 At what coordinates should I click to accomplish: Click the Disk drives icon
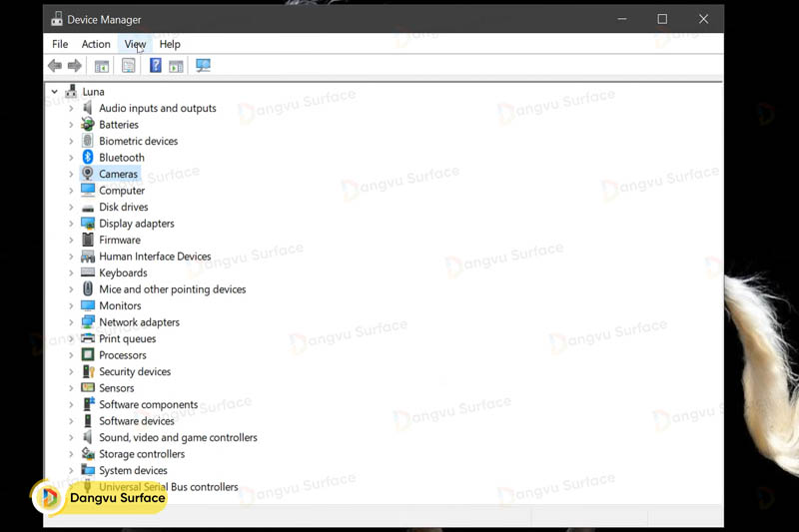tap(88, 208)
